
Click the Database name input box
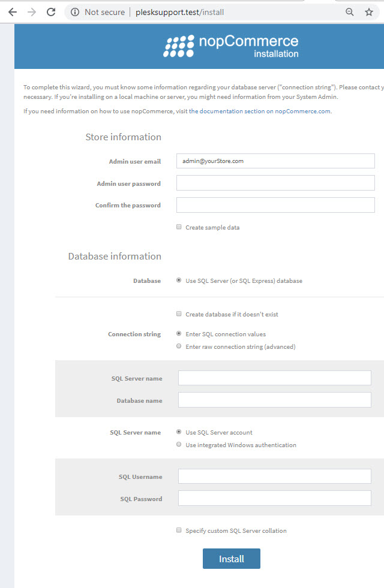(275, 400)
